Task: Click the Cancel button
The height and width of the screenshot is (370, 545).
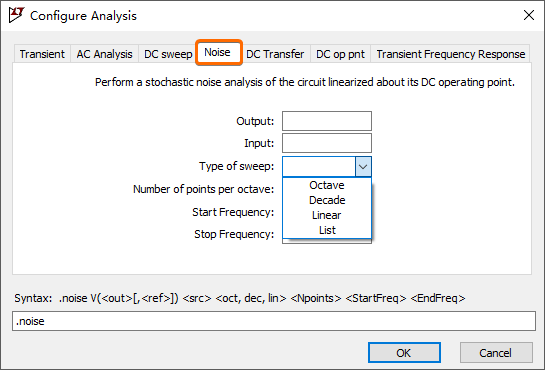Action: [x=496, y=353]
